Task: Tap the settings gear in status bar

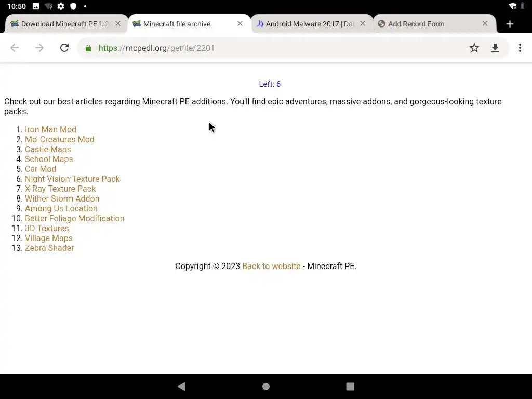Action: coord(61,6)
